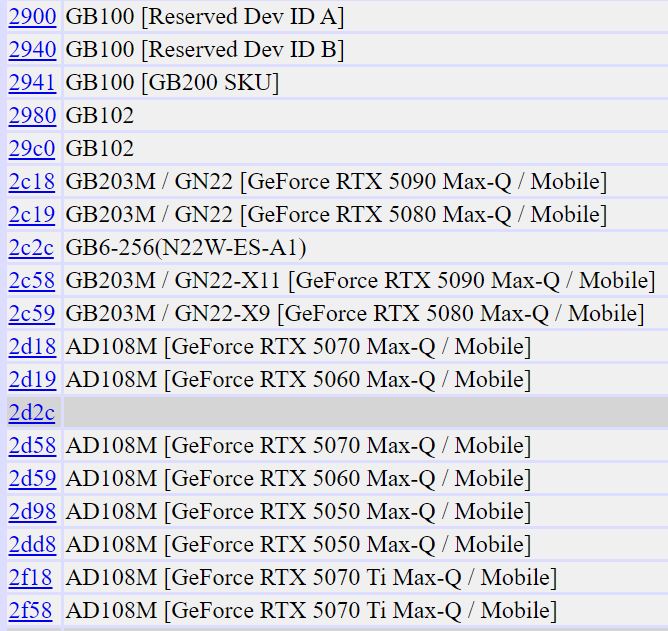The image size is (668, 631).
Task: Click the 2f18 RTX 5070 Ti link
Action: (x=32, y=578)
